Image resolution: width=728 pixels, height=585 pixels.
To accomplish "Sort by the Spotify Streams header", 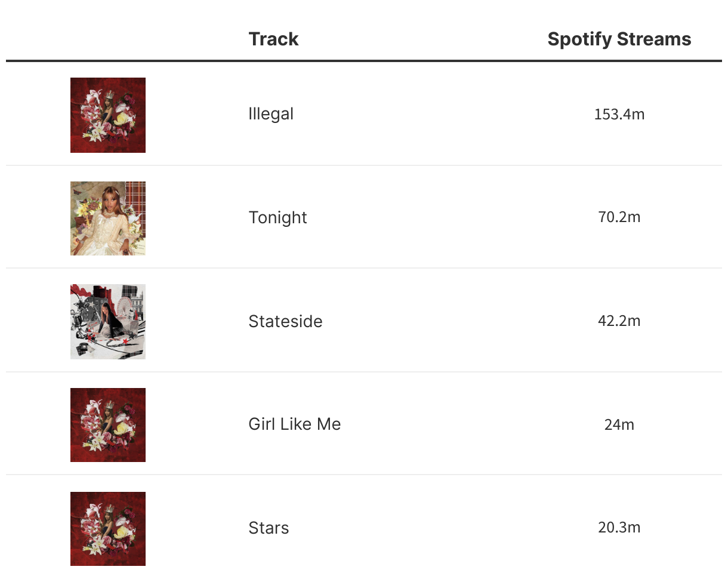I will (x=619, y=39).
